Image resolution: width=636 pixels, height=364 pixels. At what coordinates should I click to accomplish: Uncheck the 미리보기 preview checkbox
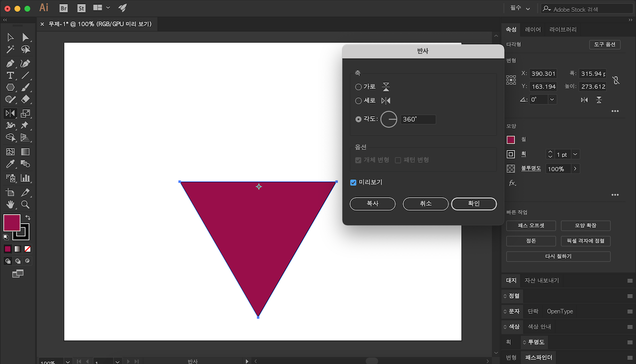(x=353, y=183)
